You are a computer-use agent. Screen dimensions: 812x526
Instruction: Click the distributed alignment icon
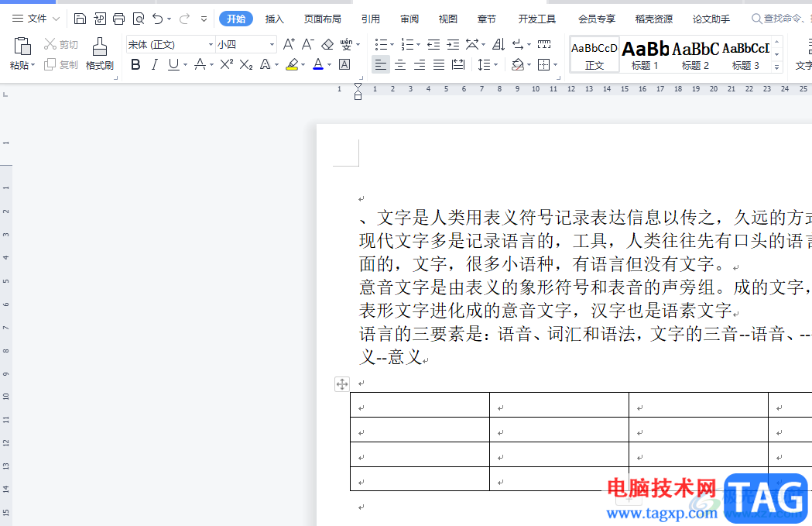pos(458,65)
